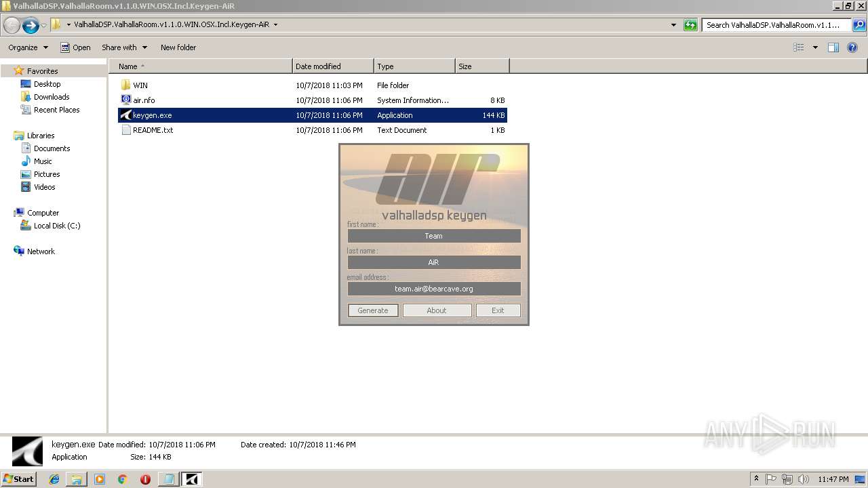
Task: Click Open in the Explorer toolbar
Action: pos(75,47)
